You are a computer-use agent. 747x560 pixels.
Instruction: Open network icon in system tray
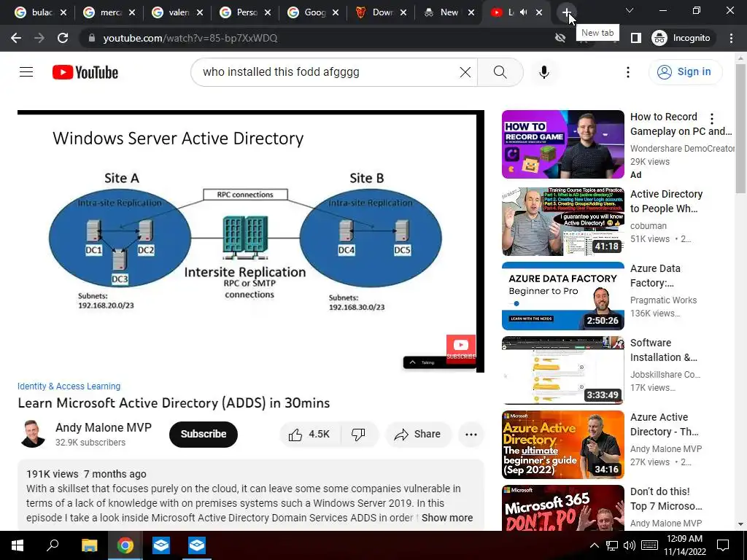pos(612,545)
